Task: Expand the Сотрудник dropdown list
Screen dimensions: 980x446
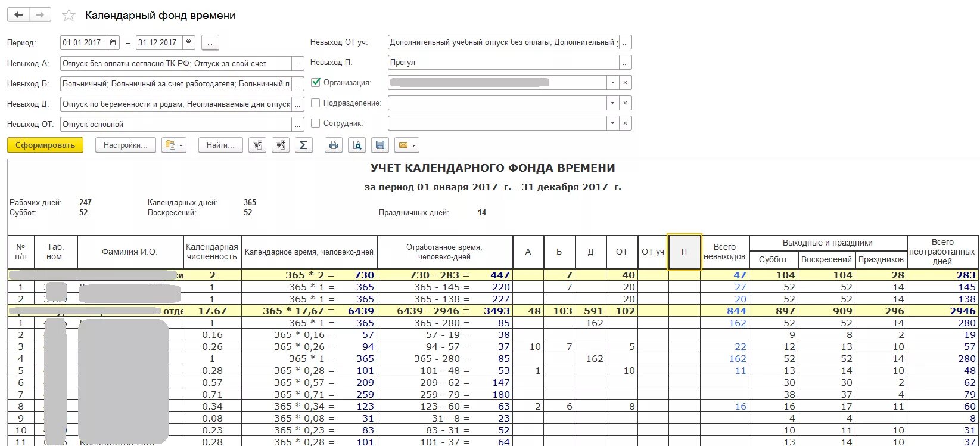Action: click(612, 123)
